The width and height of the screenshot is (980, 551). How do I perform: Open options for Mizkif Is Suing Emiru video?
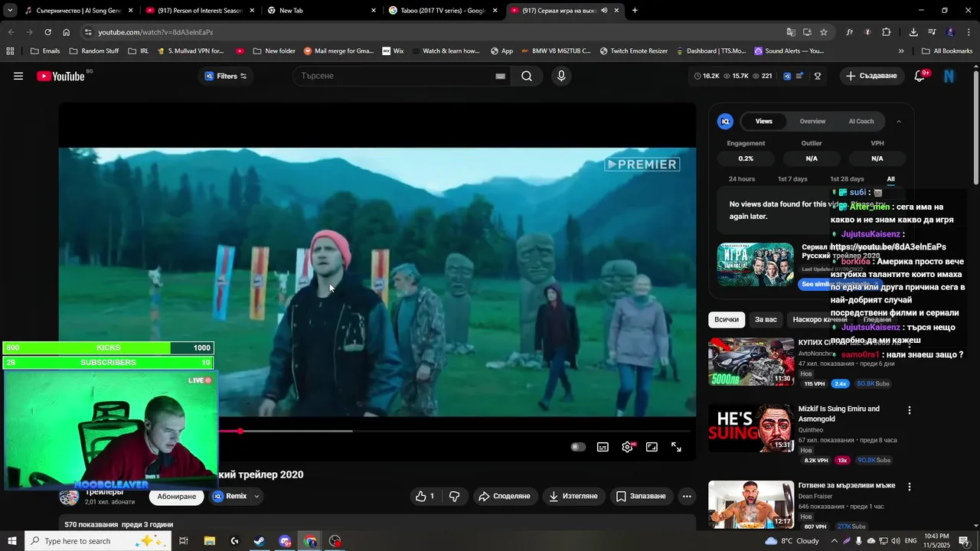[910, 410]
